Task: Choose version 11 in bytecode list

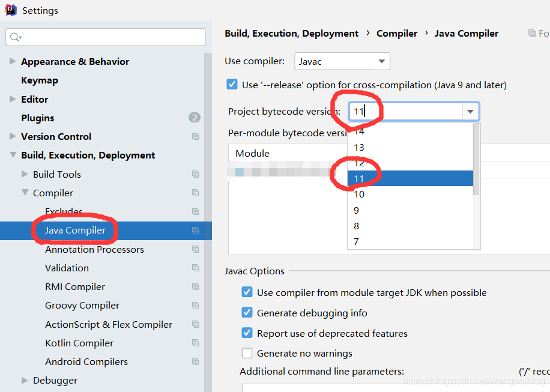Action: (410, 178)
